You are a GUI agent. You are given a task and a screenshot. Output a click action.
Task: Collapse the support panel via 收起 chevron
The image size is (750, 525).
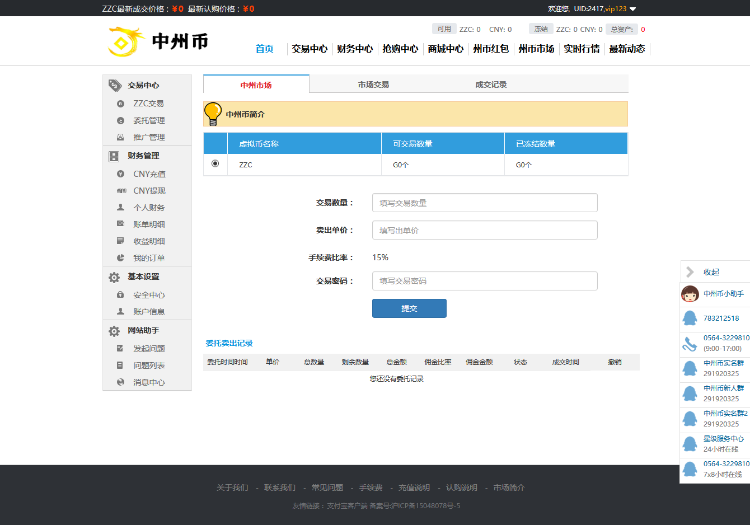690,272
